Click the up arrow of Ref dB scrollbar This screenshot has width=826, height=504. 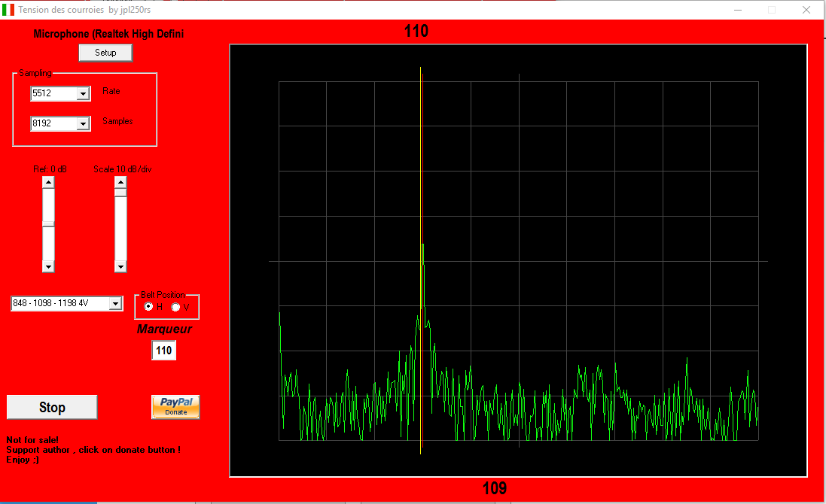[48, 182]
